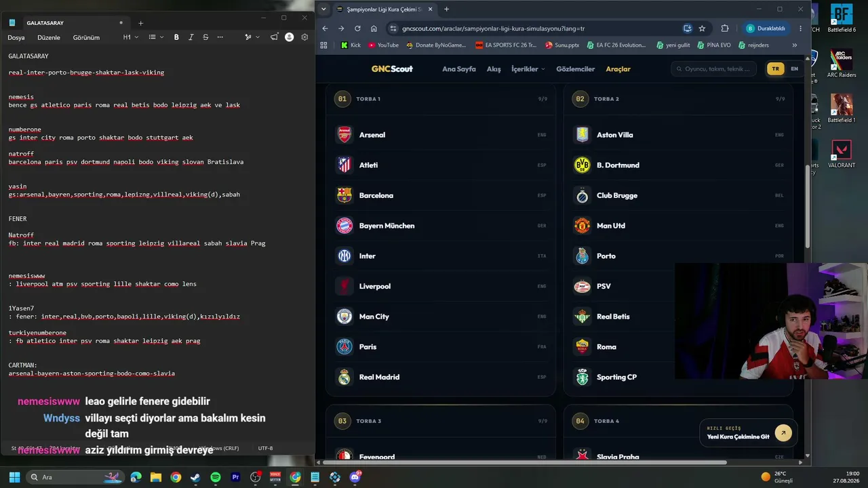Reload the gncscout page
Viewport: 868px width, 488px height.
(357, 28)
